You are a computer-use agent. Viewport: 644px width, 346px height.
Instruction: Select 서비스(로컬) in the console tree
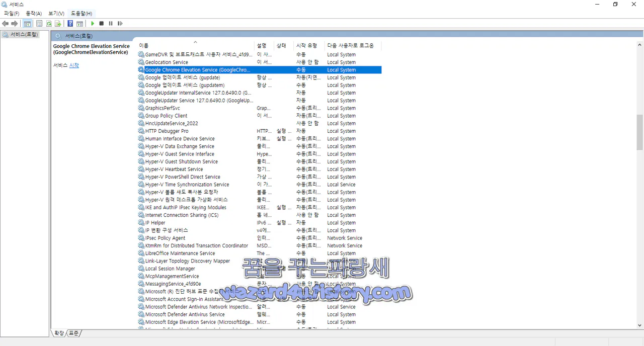[x=24, y=34]
